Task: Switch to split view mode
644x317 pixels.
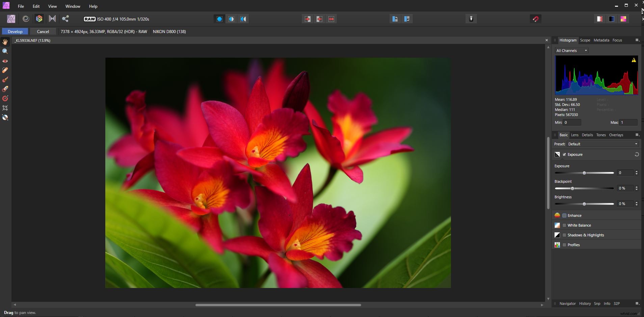Action: tap(231, 19)
